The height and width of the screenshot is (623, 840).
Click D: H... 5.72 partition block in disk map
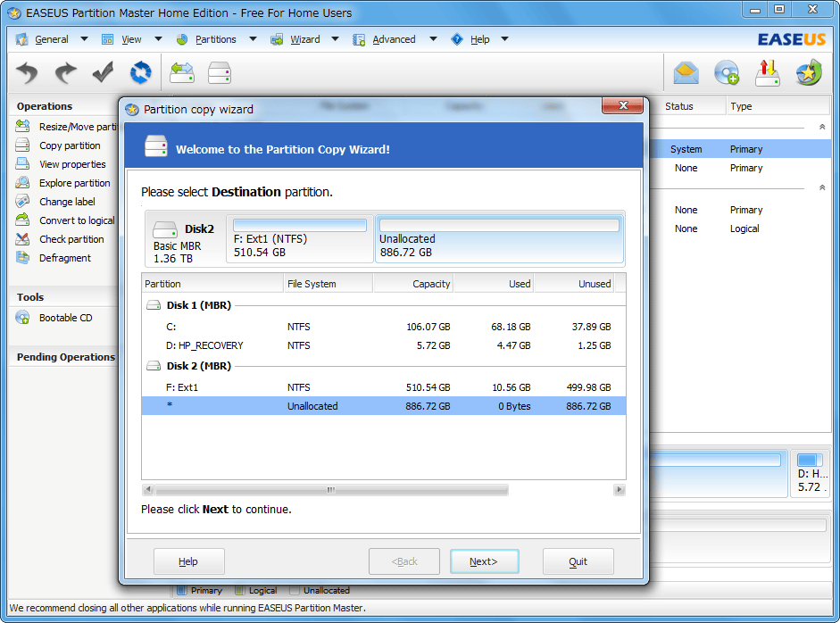pyautogui.click(x=811, y=474)
